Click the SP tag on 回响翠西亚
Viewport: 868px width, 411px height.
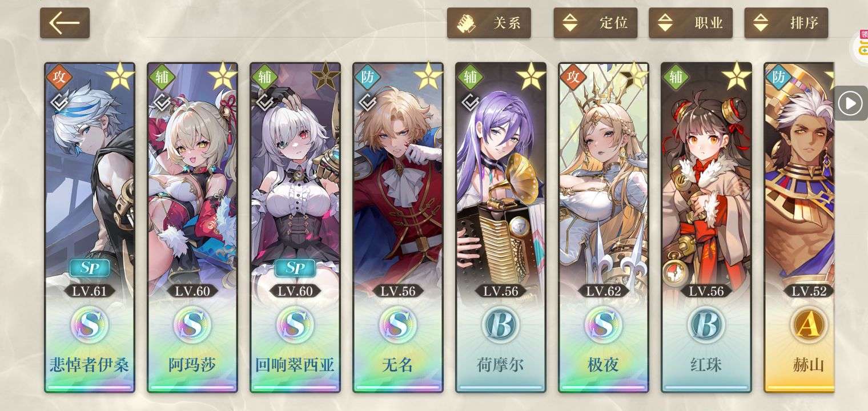pos(295,268)
